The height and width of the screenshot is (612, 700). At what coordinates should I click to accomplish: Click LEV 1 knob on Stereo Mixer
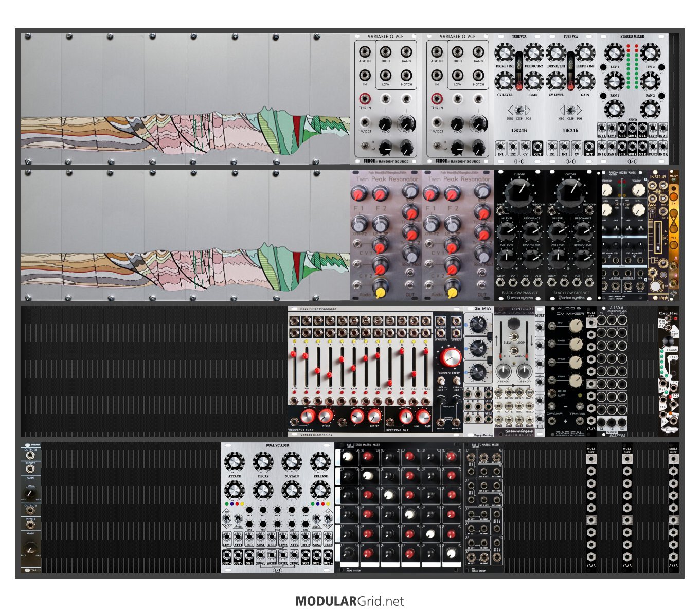pos(614,53)
